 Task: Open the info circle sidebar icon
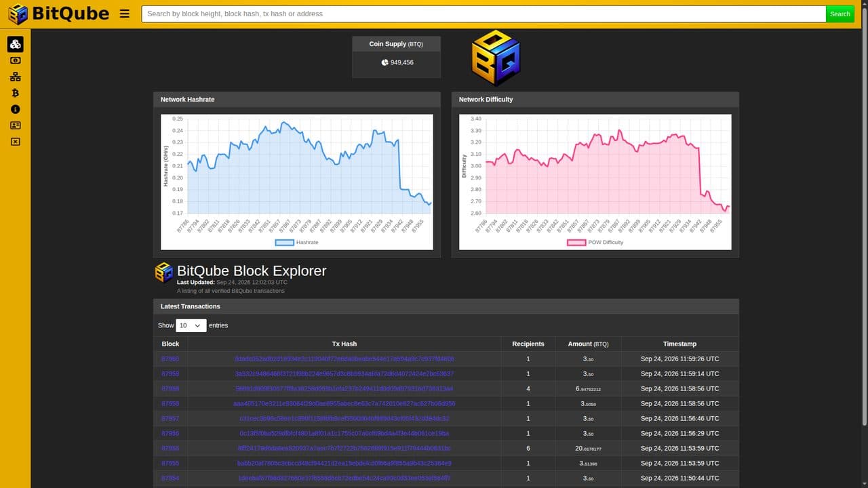(15, 109)
